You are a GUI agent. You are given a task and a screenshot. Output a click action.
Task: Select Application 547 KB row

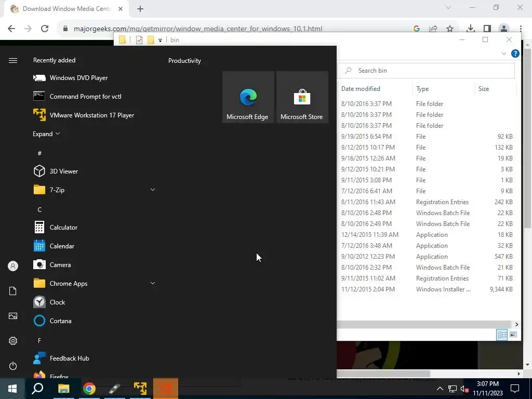[x=428, y=257]
